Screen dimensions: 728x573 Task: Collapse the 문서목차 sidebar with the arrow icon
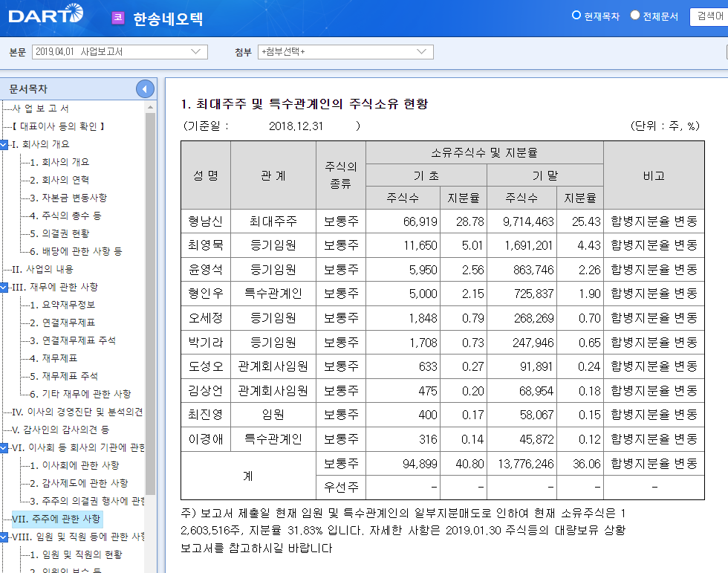146,88
